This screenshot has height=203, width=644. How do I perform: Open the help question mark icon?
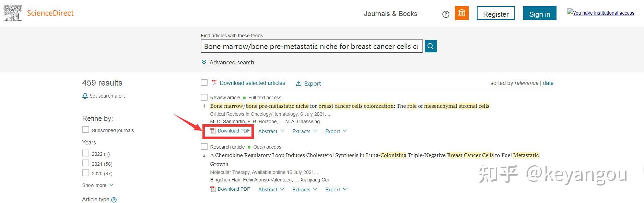446,14
